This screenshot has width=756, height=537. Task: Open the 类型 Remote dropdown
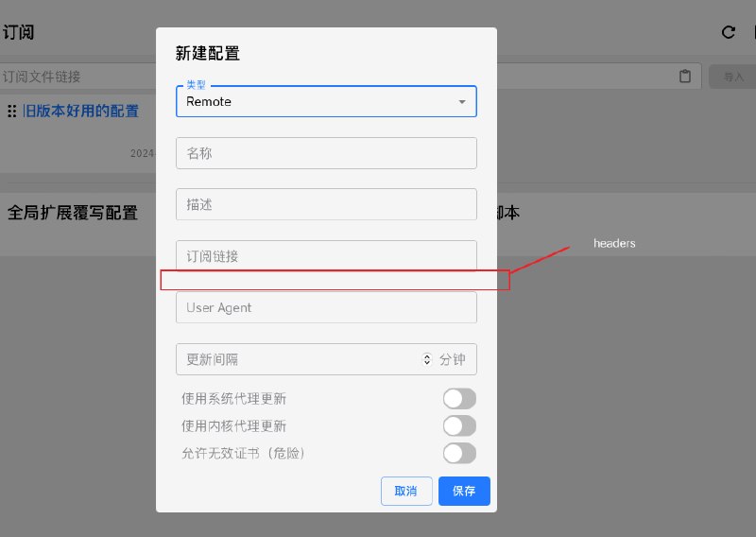click(326, 101)
